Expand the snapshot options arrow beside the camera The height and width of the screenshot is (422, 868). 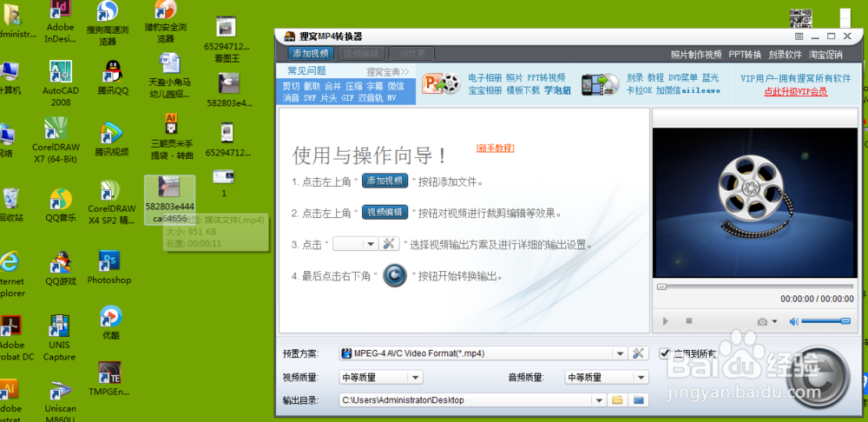(x=774, y=321)
